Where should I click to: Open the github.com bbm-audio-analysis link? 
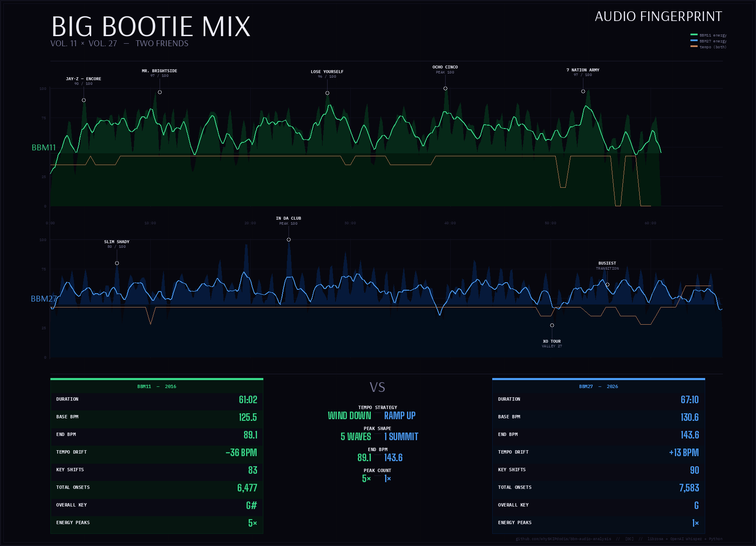(563, 539)
